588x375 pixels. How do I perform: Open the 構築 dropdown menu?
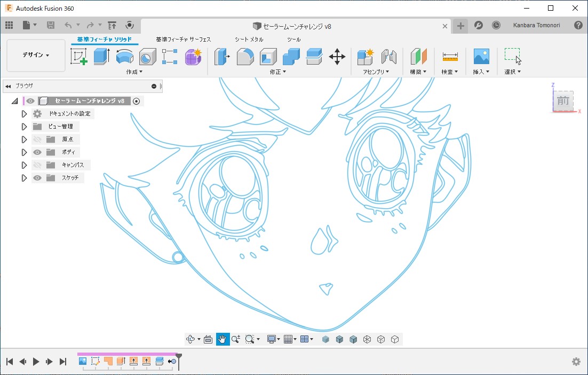(x=418, y=72)
